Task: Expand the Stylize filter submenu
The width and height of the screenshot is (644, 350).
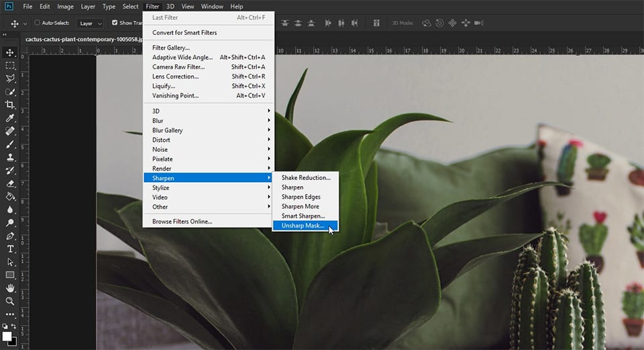Action: [209, 187]
